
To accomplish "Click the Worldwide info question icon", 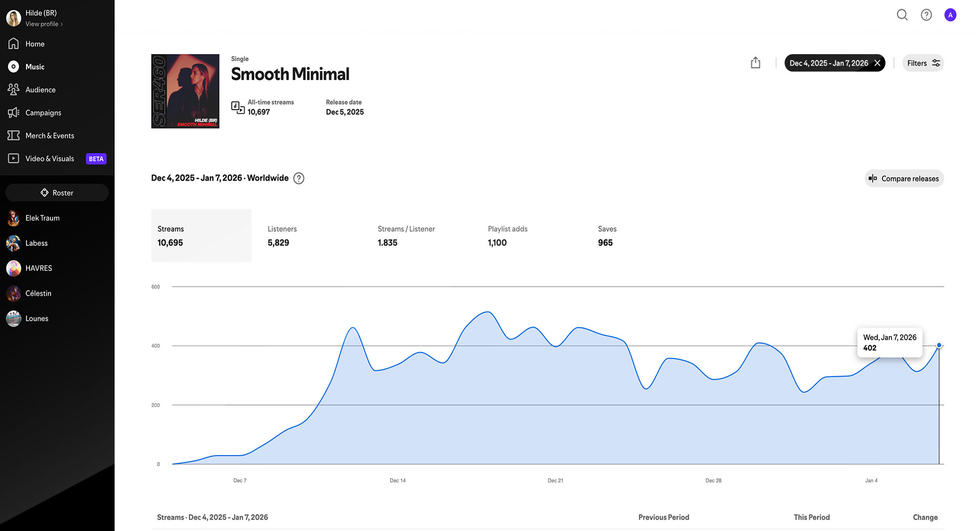I will [299, 178].
